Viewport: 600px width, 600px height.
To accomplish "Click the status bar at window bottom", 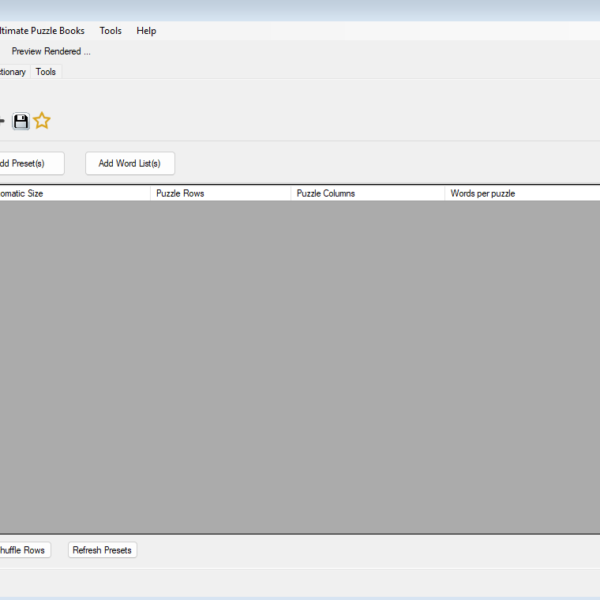I will pos(300,582).
